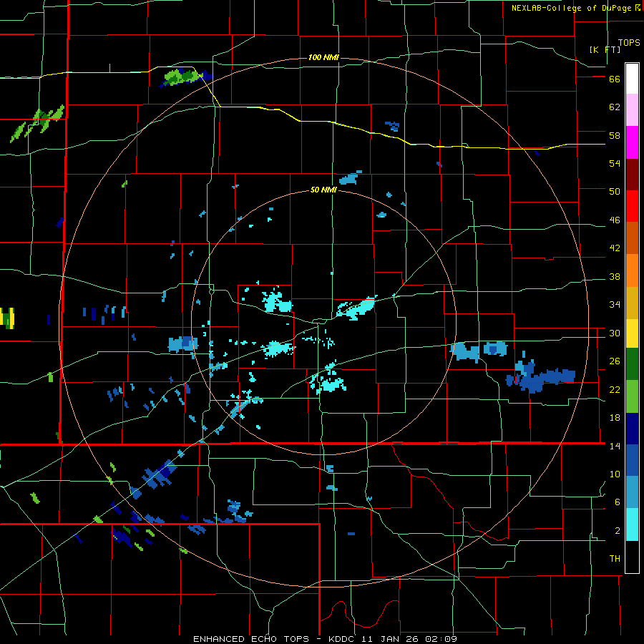
Task: Select the "100 NMI" range ring label
Action: (x=323, y=57)
